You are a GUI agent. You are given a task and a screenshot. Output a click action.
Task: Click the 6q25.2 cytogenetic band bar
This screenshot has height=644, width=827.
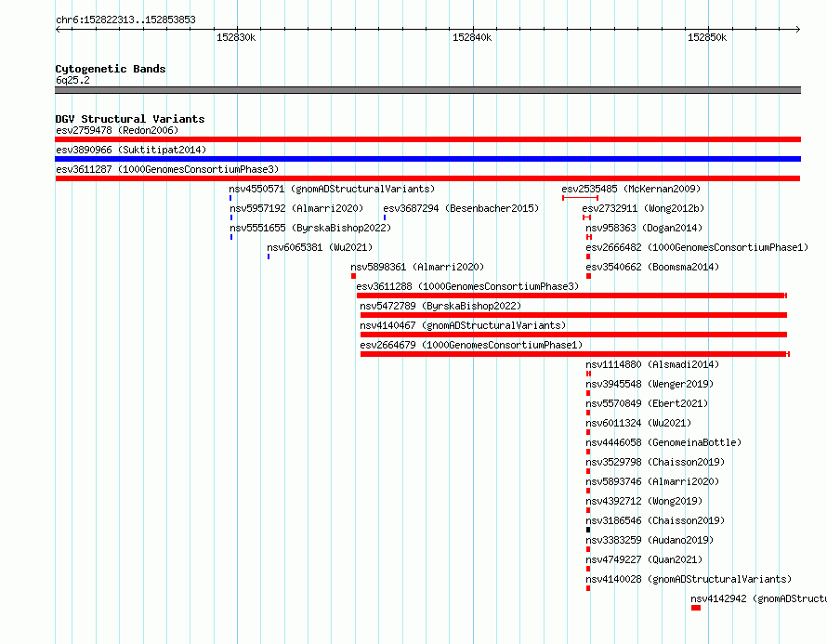[x=427, y=90]
